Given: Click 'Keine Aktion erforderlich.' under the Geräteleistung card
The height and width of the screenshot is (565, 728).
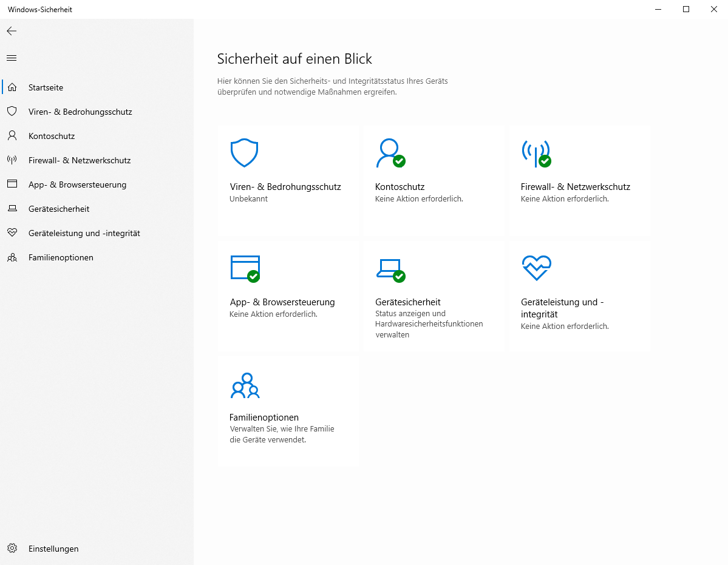Looking at the screenshot, I should (x=565, y=326).
